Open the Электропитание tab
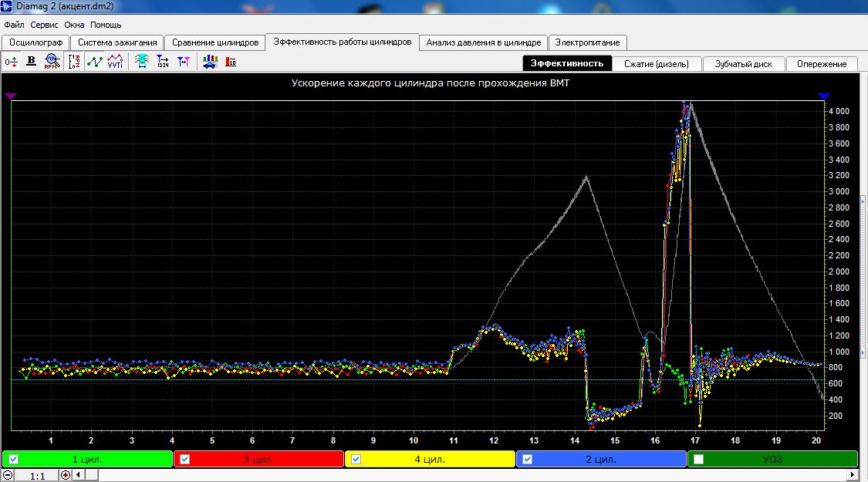The width and height of the screenshot is (868, 482). (587, 42)
